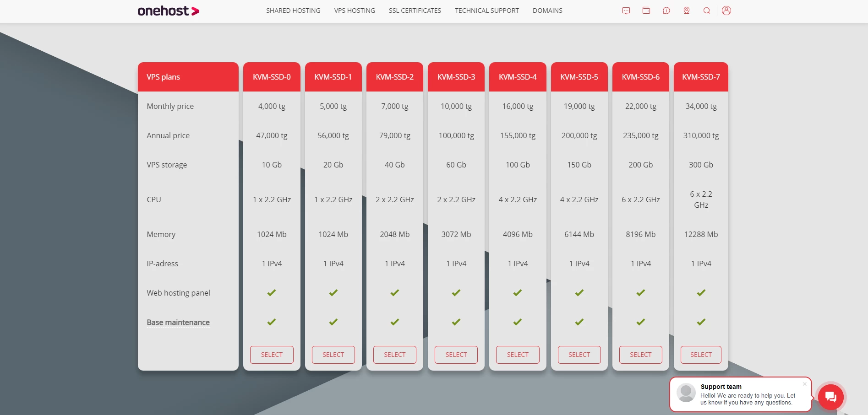Open the wallet billing icon

[x=646, y=11]
